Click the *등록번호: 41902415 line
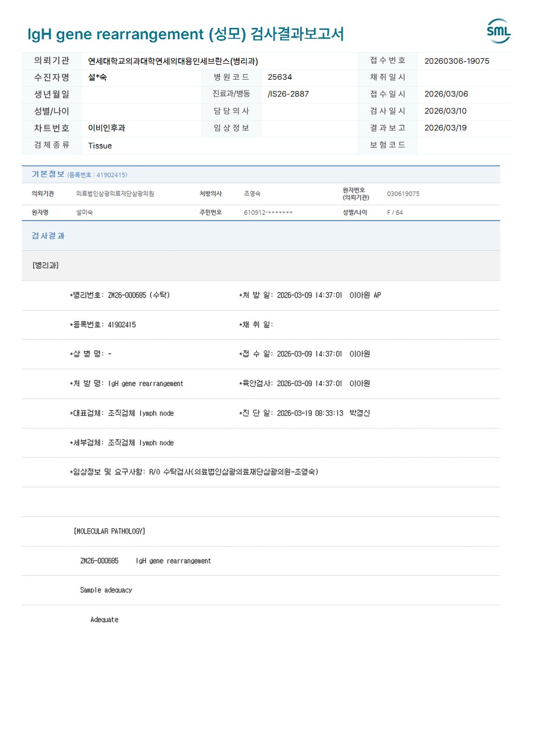This screenshot has height=756, width=535. (x=103, y=325)
